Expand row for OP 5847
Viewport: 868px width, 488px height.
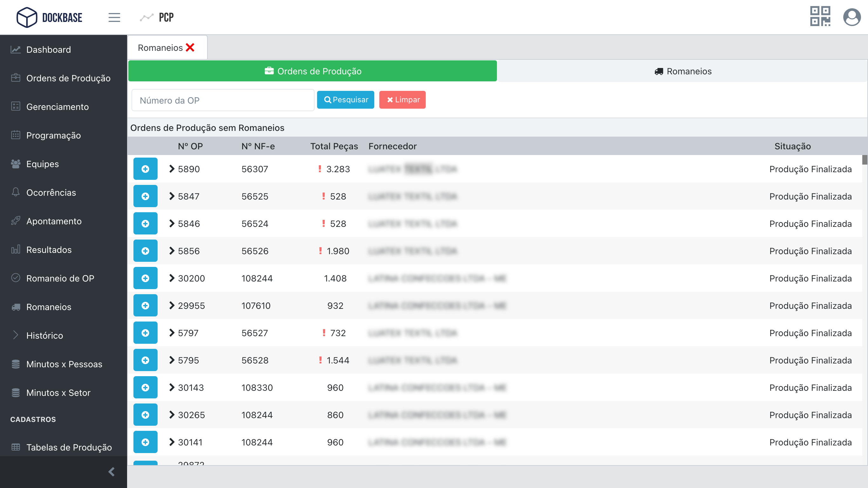[x=172, y=196]
